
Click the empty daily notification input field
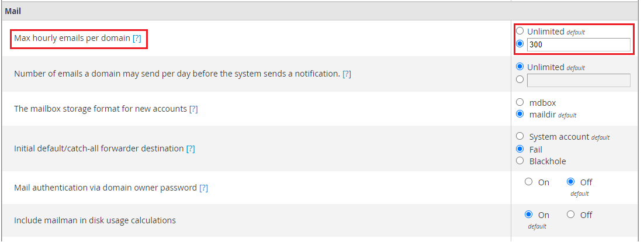point(578,80)
